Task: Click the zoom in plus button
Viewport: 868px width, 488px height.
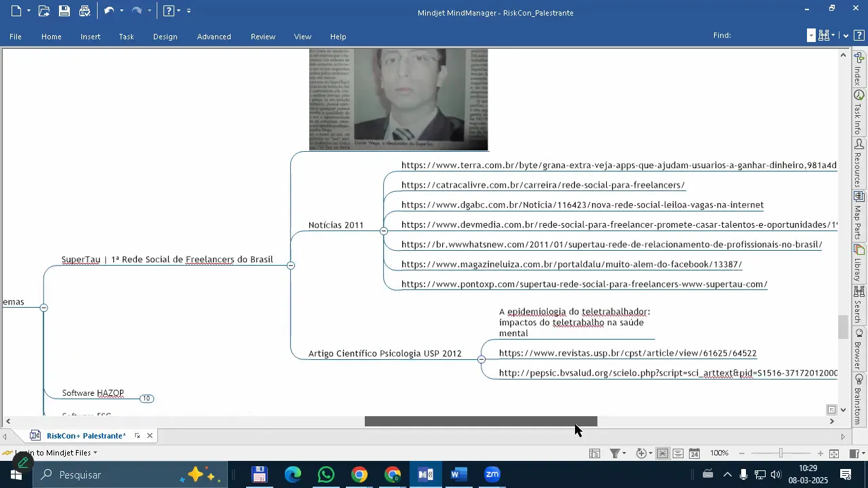Action: click(821, 453)
